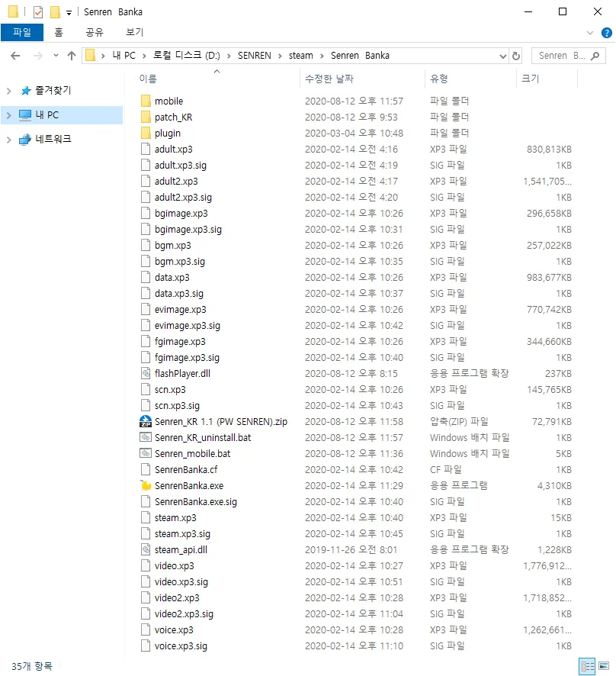Expand the 즐겨찾기 tree node
The width and height of the screenshot is (616, 676).
[8, 91]
